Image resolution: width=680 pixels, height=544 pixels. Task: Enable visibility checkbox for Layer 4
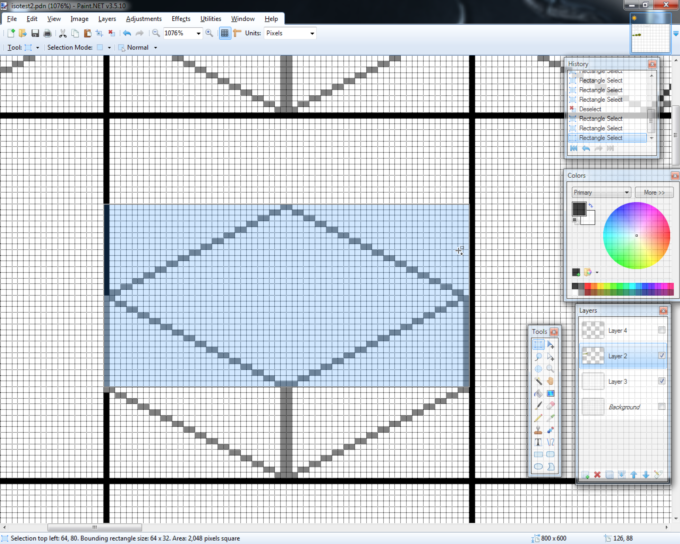661,330
